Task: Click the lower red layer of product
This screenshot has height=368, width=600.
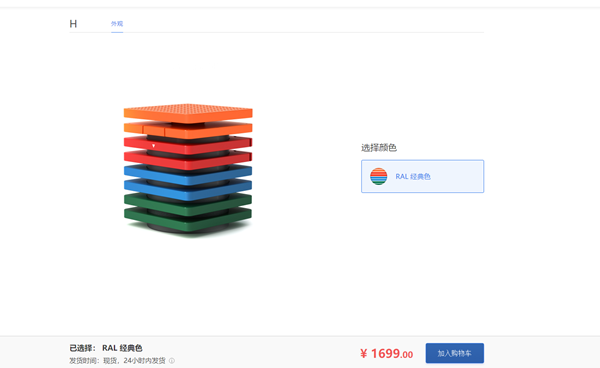Action: point(188,161)
